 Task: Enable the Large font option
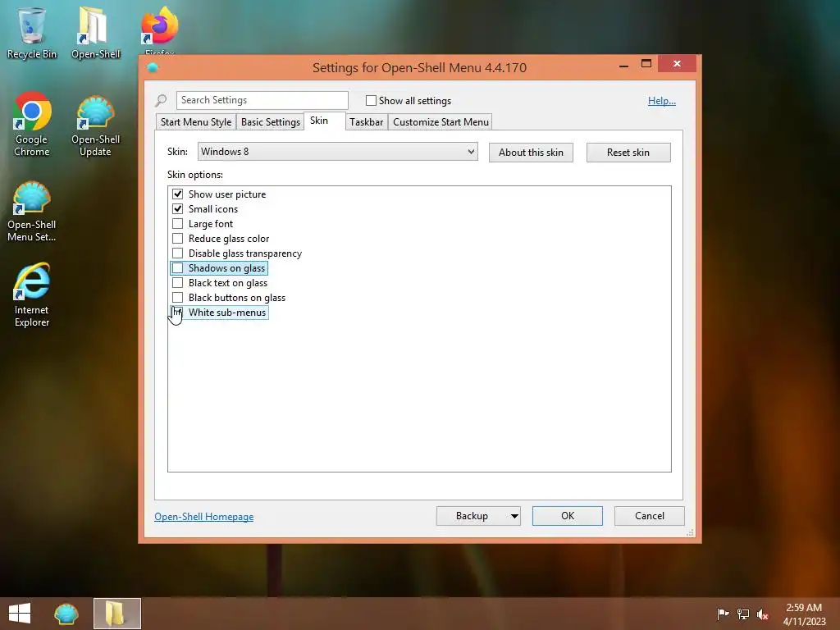click(177, 223)
